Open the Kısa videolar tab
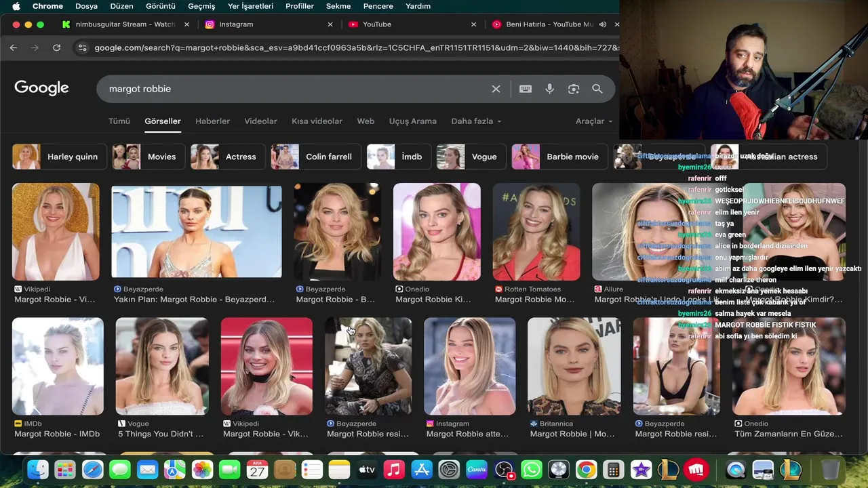Image resolution: width=868 pixels, height=488 pixels. pos(317,121)
